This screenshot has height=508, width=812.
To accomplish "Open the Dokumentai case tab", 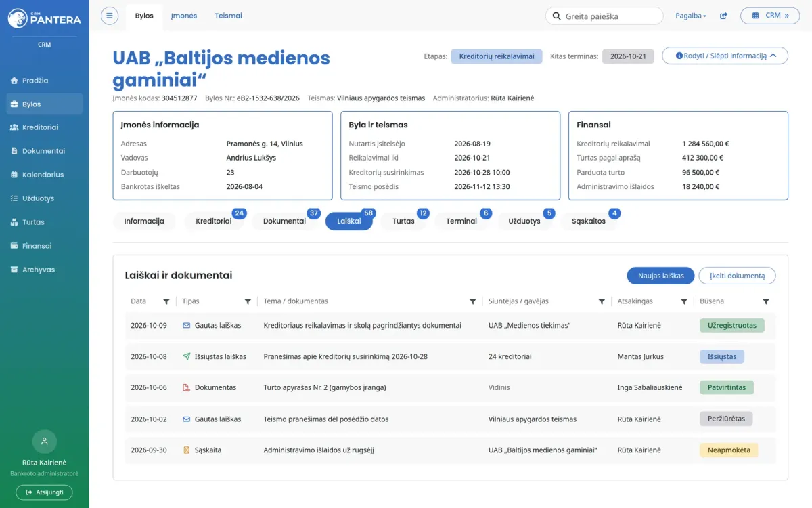I will pos(284,221).
